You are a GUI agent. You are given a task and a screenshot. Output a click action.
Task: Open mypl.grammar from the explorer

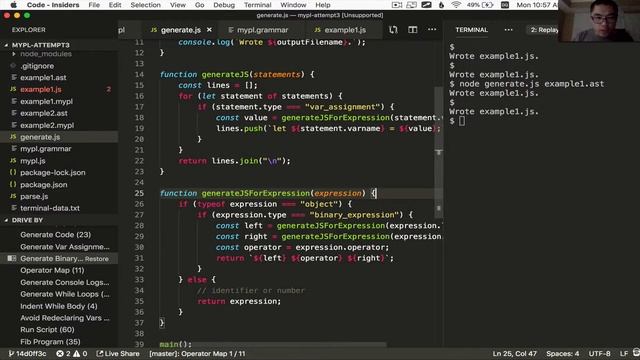pos(45,149)
